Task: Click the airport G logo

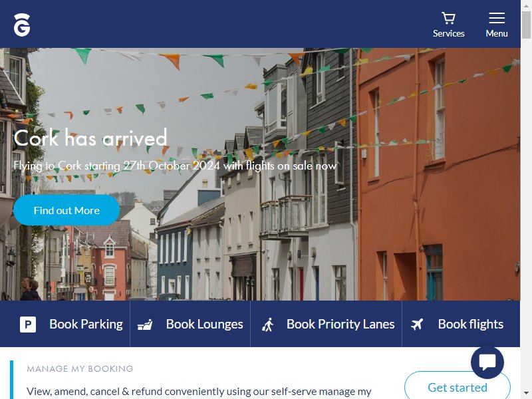Action: (22, 25)
